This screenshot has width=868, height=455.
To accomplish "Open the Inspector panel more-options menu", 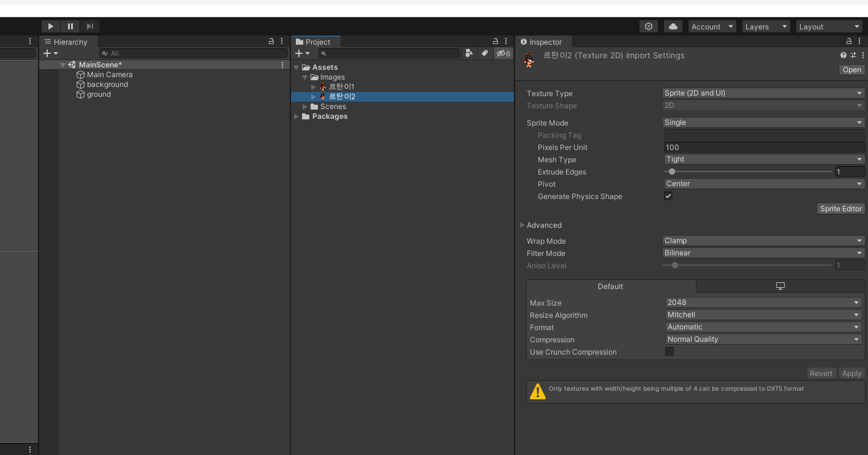I will pos(859,42).
